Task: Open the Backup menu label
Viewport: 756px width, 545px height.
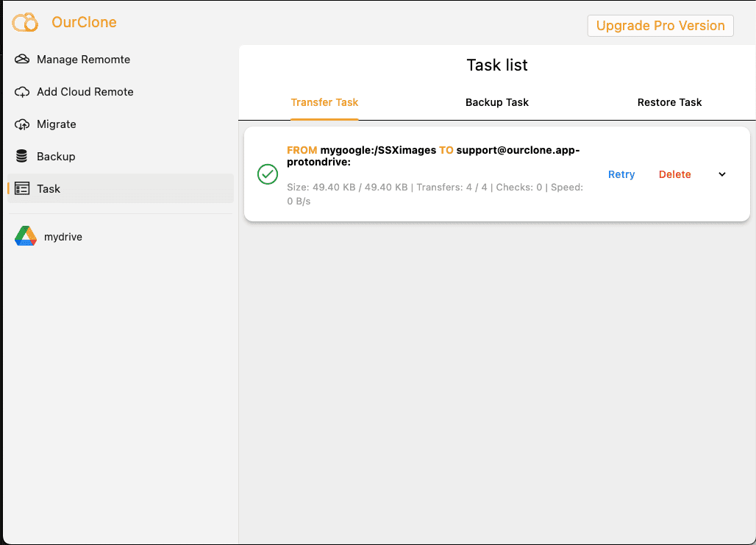Action: click(56, 156)
